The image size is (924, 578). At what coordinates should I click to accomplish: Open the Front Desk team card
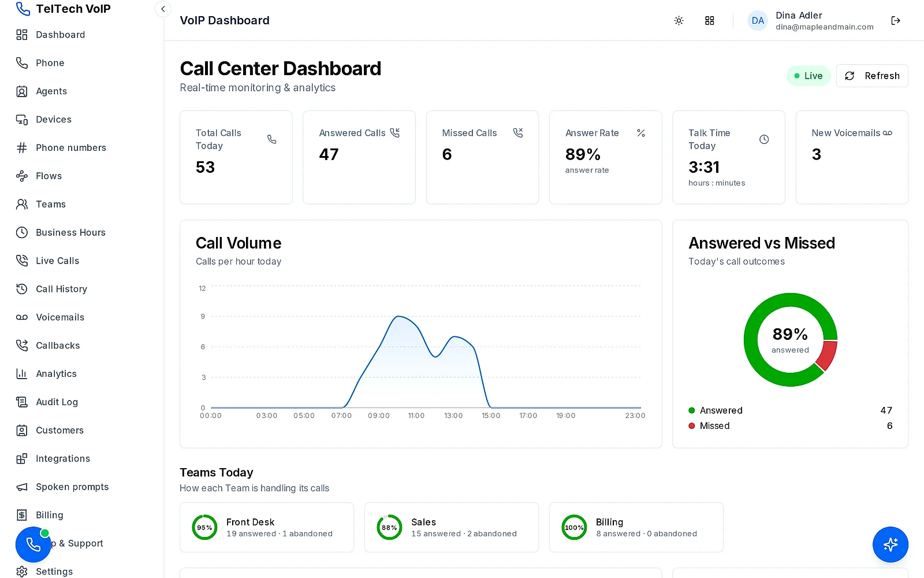tap(267, 528)
